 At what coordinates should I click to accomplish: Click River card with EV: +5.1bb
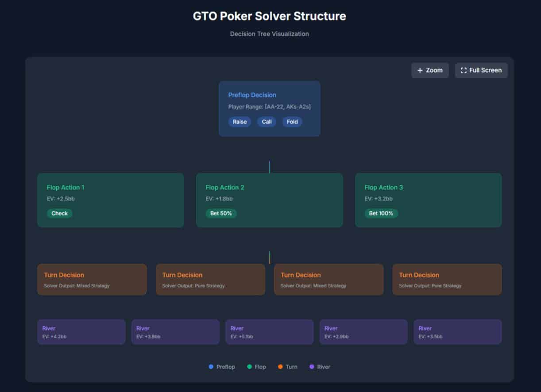pos(270,332)
